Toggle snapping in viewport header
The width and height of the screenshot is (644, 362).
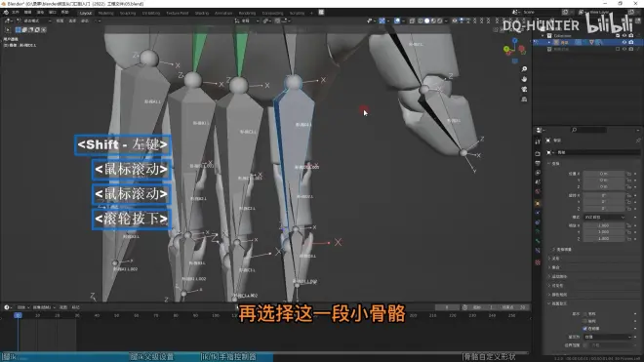(x=277, y=20)
